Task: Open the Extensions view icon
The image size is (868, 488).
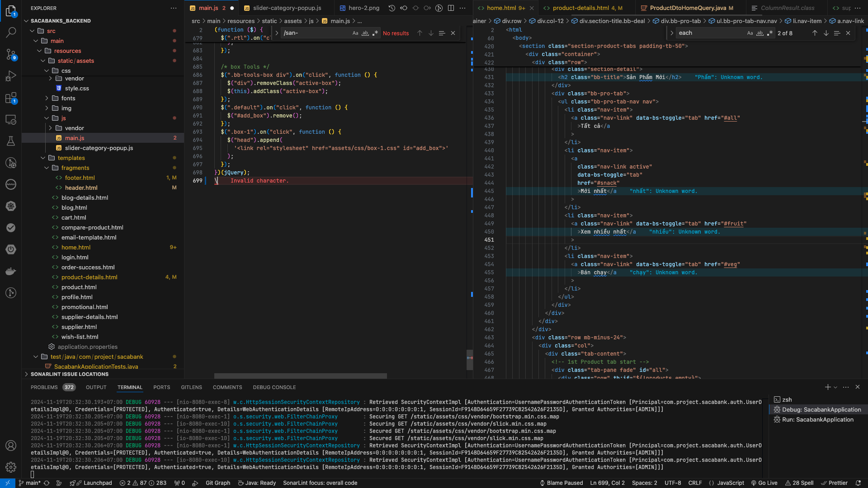Action: pos(11,98)
